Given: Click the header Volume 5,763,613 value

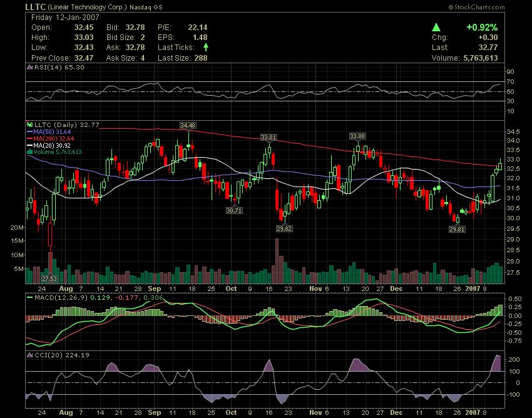Looking at the screenshot, I should coord(481,58).
